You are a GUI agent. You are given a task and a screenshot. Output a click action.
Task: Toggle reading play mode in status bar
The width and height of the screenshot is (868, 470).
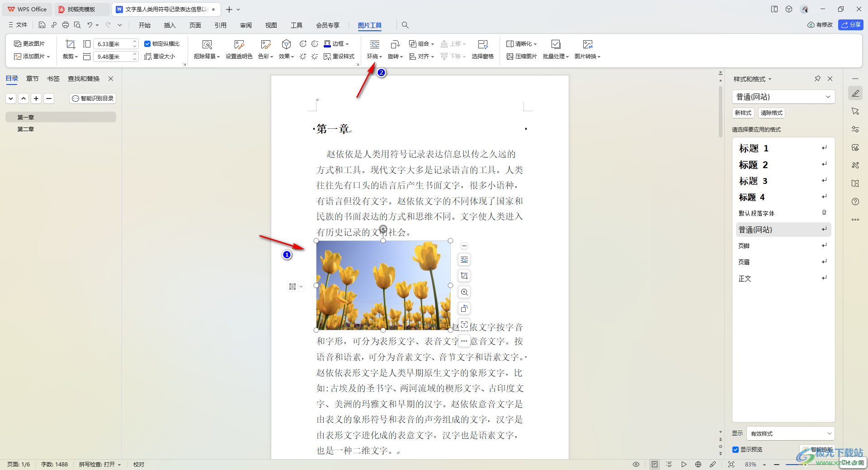(684, 464)
